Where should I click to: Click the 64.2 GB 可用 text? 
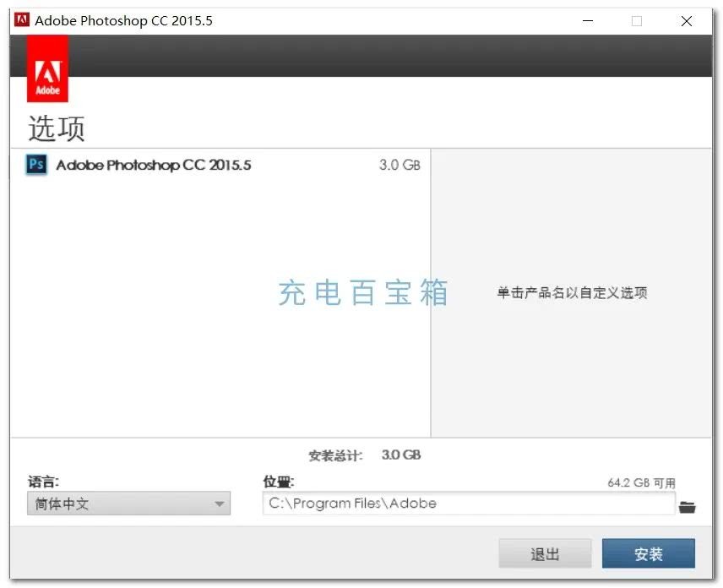641,483
